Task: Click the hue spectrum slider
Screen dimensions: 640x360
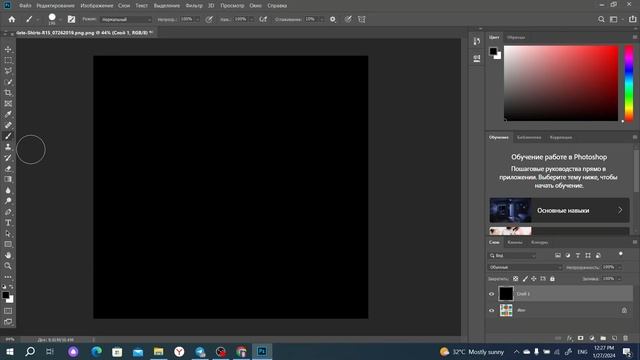Action: click(629, 83)
